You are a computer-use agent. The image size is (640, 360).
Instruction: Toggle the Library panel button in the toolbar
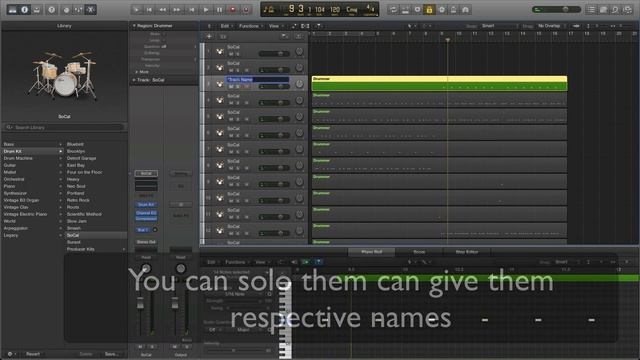point(13,9)
